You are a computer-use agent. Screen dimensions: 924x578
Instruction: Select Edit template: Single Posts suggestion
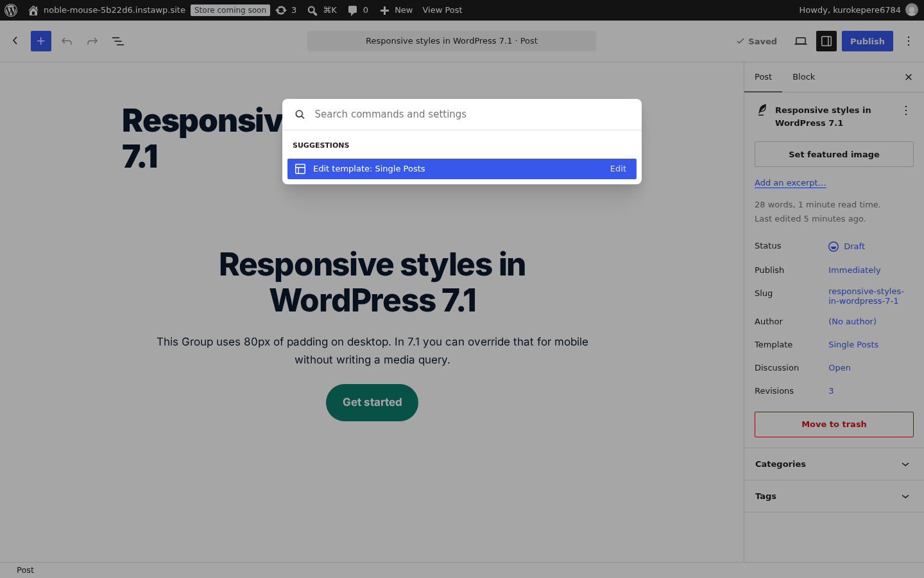tap(462, 169)
